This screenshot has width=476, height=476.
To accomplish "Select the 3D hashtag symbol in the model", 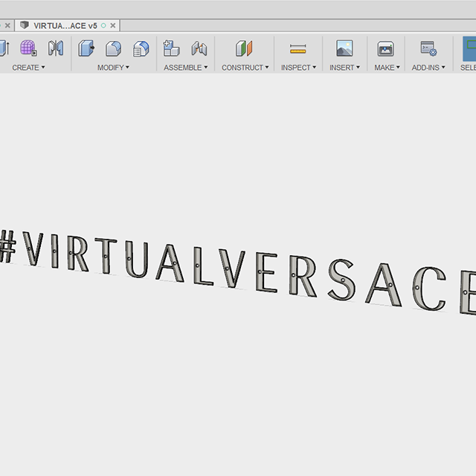I will 7,246.
